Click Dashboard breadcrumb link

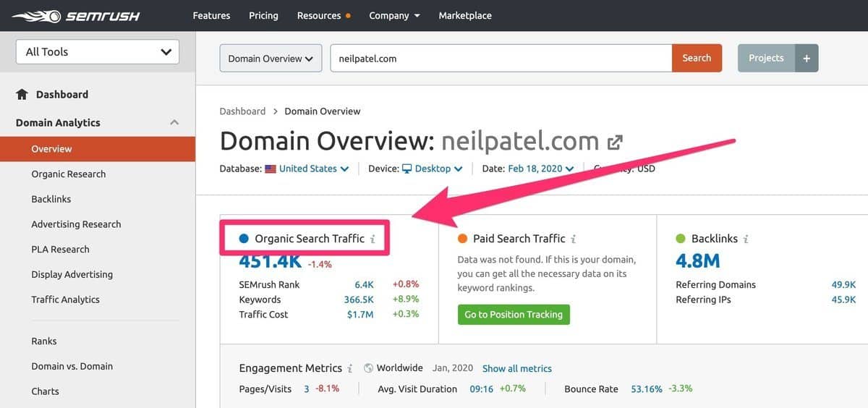click(242, 111)
